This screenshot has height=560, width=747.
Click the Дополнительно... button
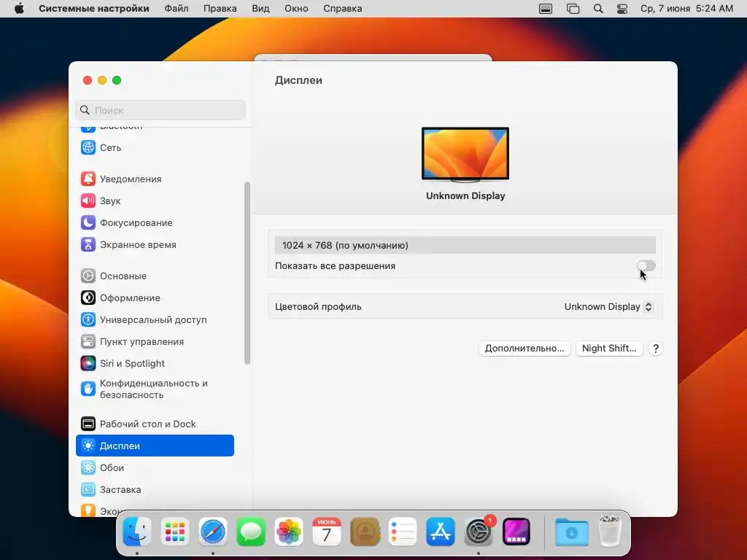pos(525,348)
